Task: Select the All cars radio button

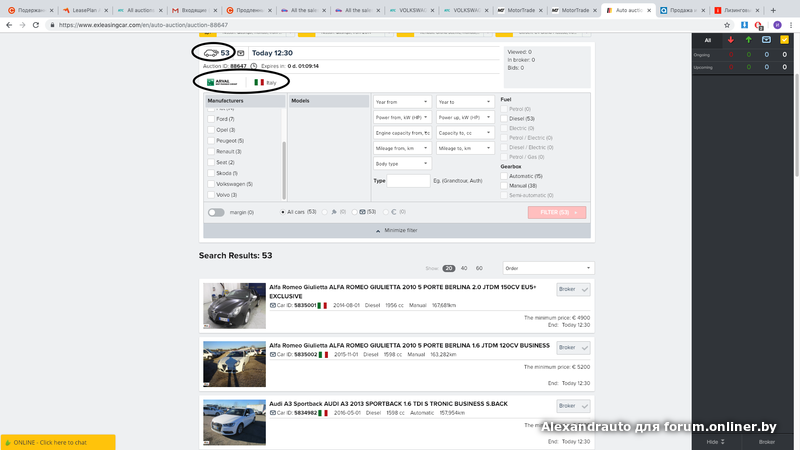Action: click(x=283, y=212)
